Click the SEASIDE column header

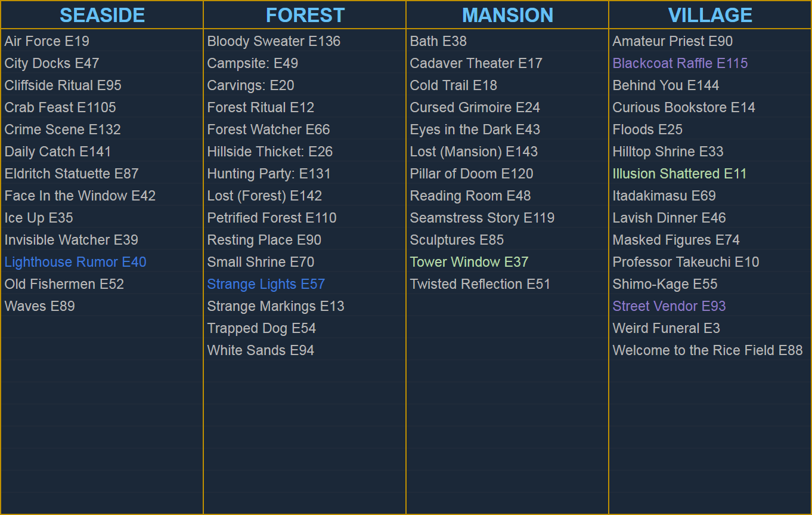click(102, 15)
